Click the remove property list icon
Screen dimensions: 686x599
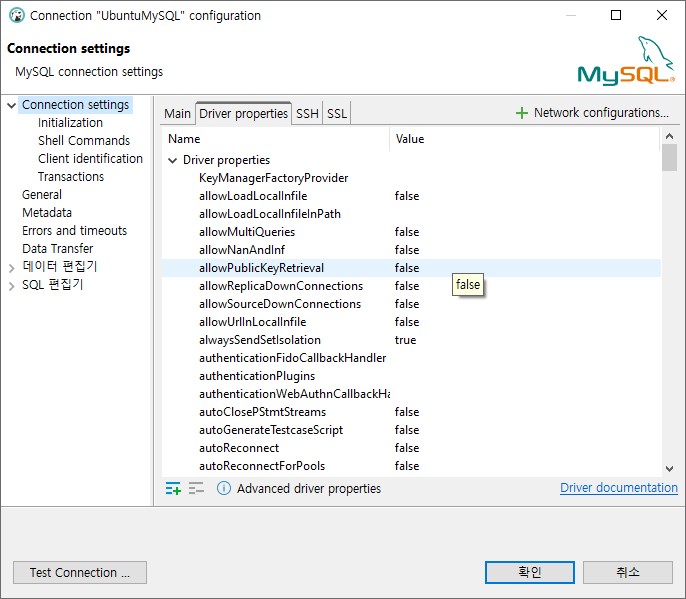[196, 488]
